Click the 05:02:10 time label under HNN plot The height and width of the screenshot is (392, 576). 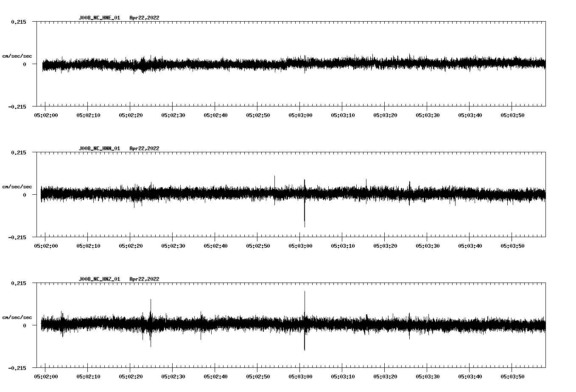88,246
